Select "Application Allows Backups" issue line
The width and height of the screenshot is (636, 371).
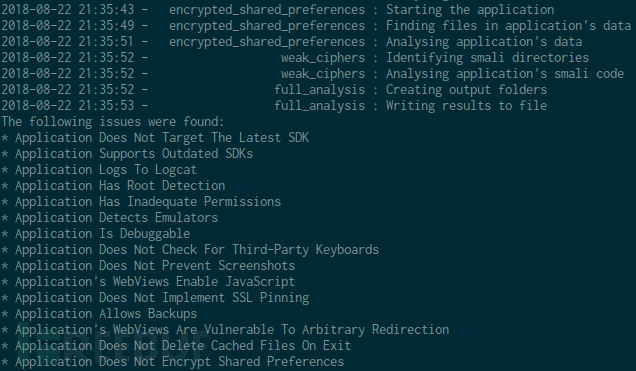point(106,314)
